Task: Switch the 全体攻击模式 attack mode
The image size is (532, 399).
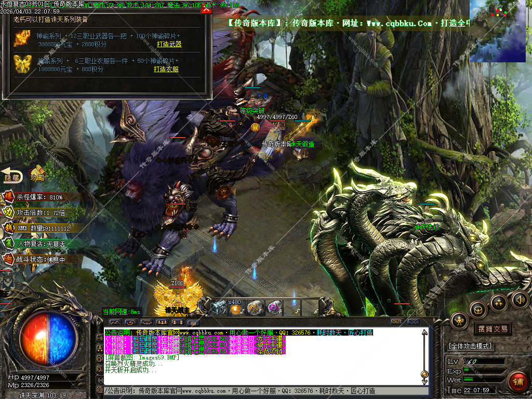Action: 470,346
